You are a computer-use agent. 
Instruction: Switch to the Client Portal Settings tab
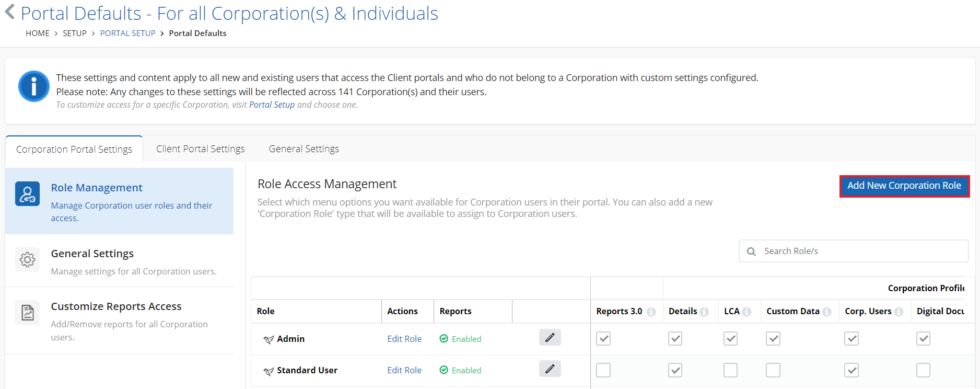coord(201,149)
